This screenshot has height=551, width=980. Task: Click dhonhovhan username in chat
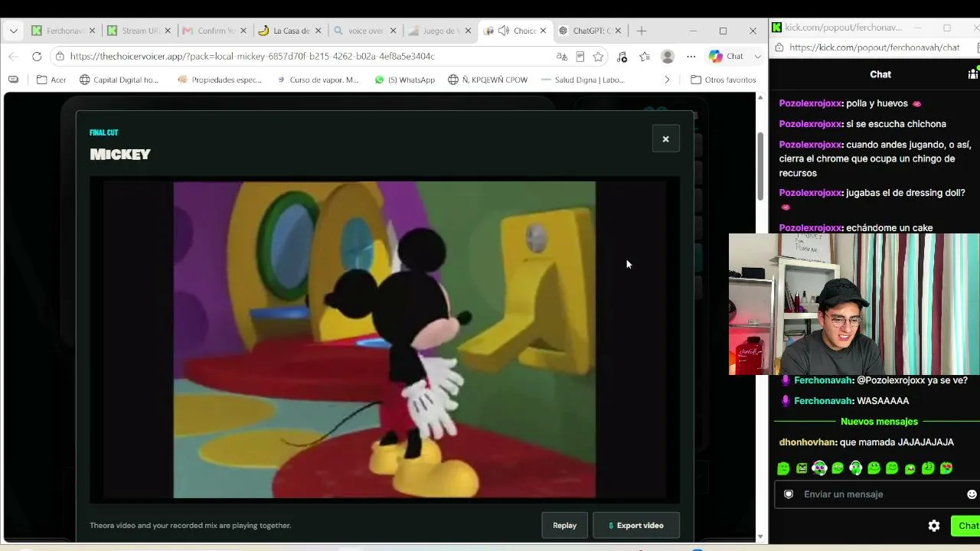click(x=807, y=442)
